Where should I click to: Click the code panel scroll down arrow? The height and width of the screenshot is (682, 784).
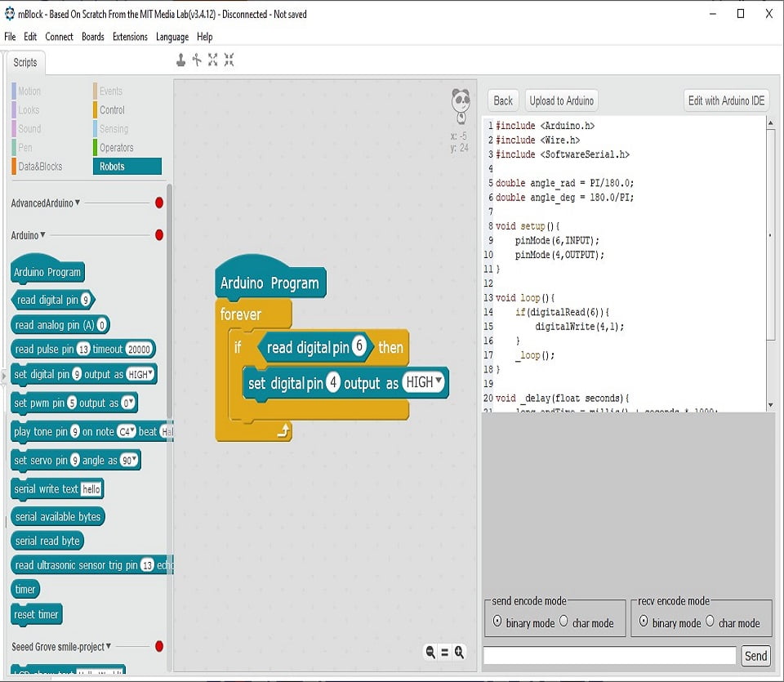[x=770, y=404]
